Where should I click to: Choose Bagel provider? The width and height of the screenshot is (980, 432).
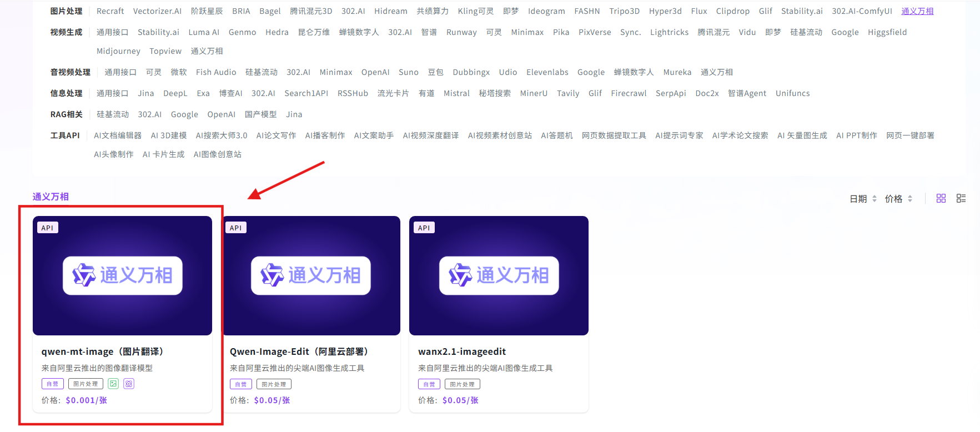[x=270, y=11]
